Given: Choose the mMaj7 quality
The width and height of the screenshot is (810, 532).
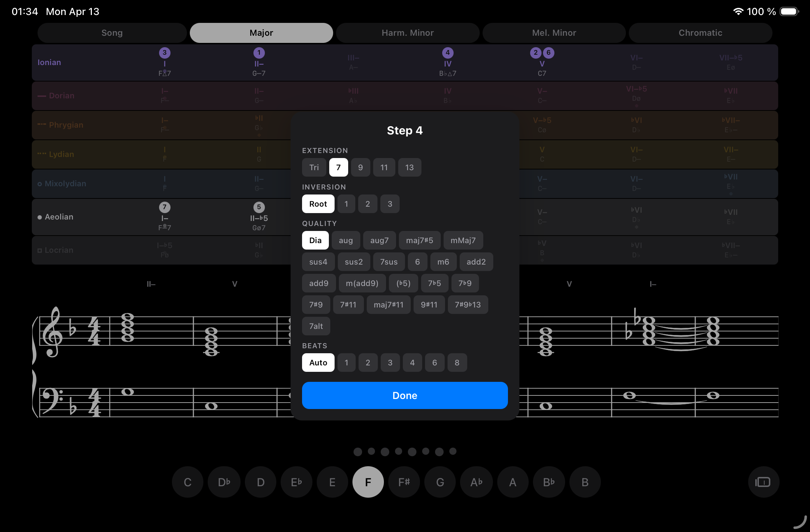Looking at the screenshot, I should (x=463, y=240).
